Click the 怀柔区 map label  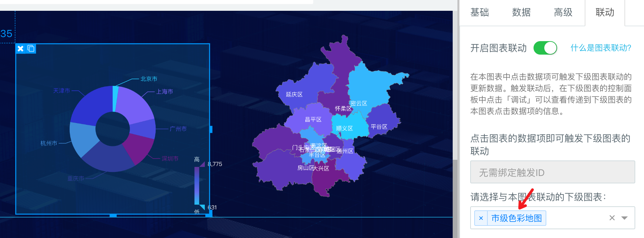pyautogui.click(x=343, y=109)
